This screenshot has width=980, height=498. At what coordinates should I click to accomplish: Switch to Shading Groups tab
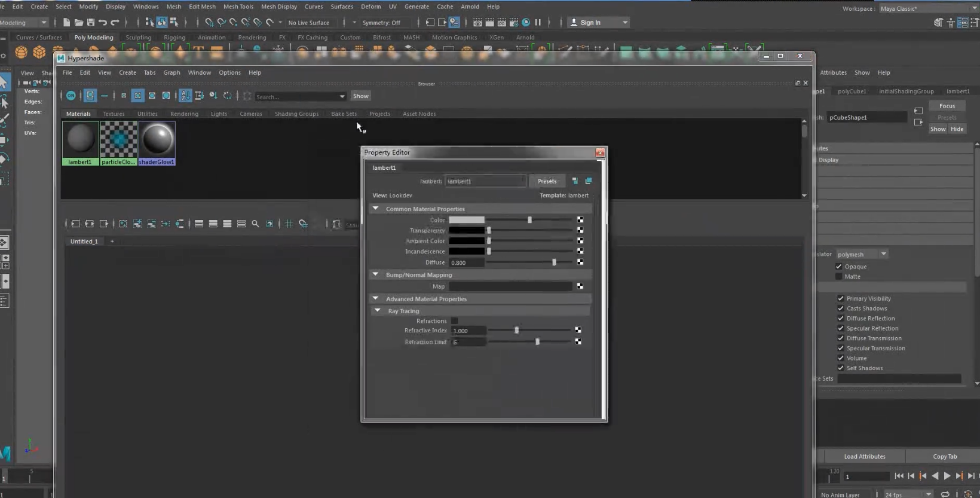296,114
